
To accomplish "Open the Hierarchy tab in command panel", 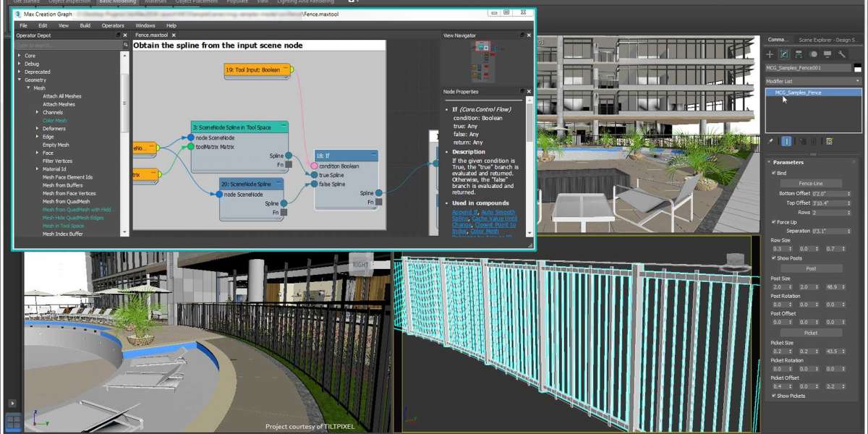I will [799, 54].
